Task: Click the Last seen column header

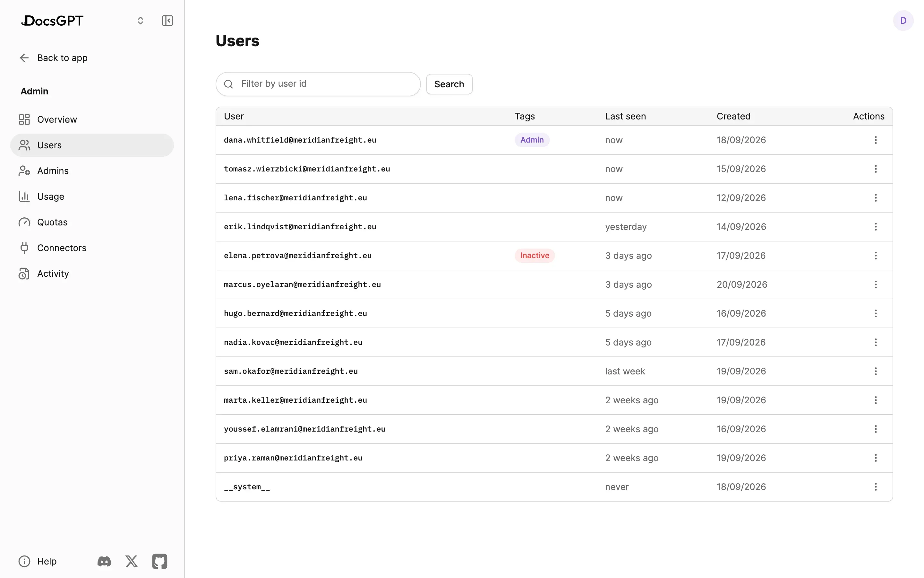Action: click(625, 116)
